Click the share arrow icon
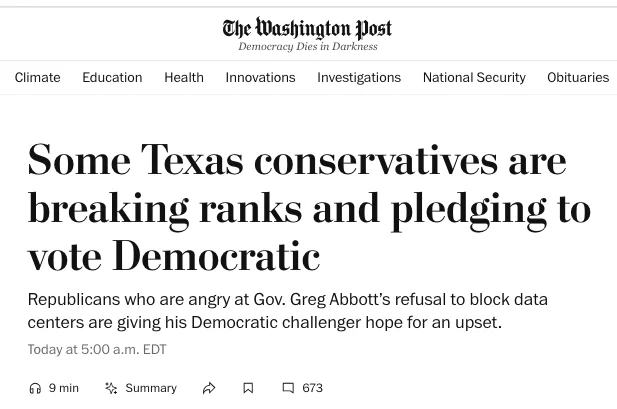 coord(209,388)
